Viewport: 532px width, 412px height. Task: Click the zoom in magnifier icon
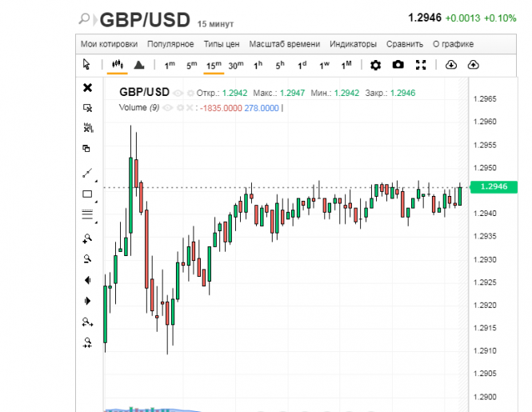[87, 238]
